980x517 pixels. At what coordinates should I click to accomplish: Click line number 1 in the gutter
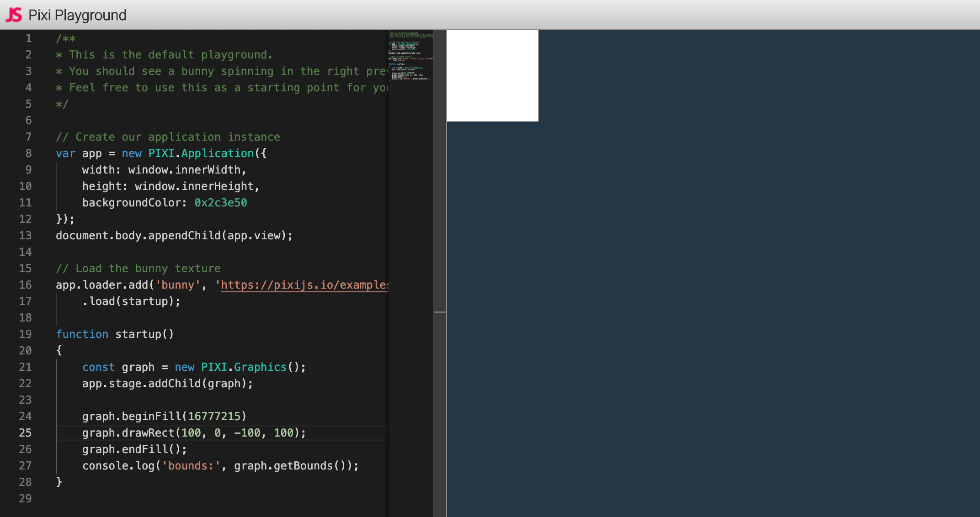coord(29,38)
